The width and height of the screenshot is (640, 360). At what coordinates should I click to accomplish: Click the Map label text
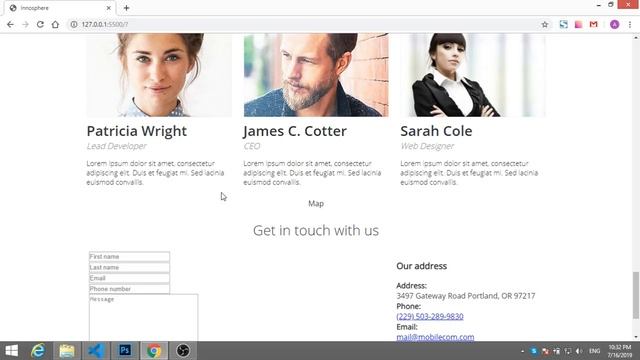click(x=316, y=203)
